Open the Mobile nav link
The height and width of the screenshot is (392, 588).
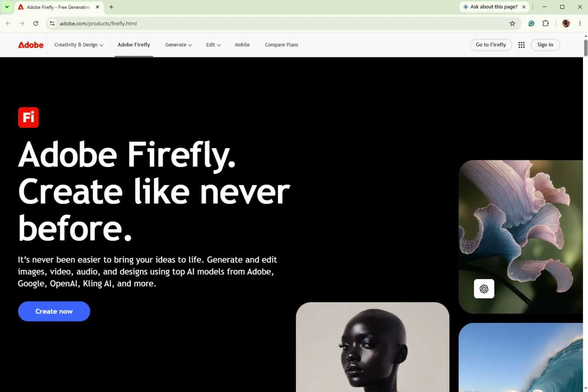click(x=242, y=45)
